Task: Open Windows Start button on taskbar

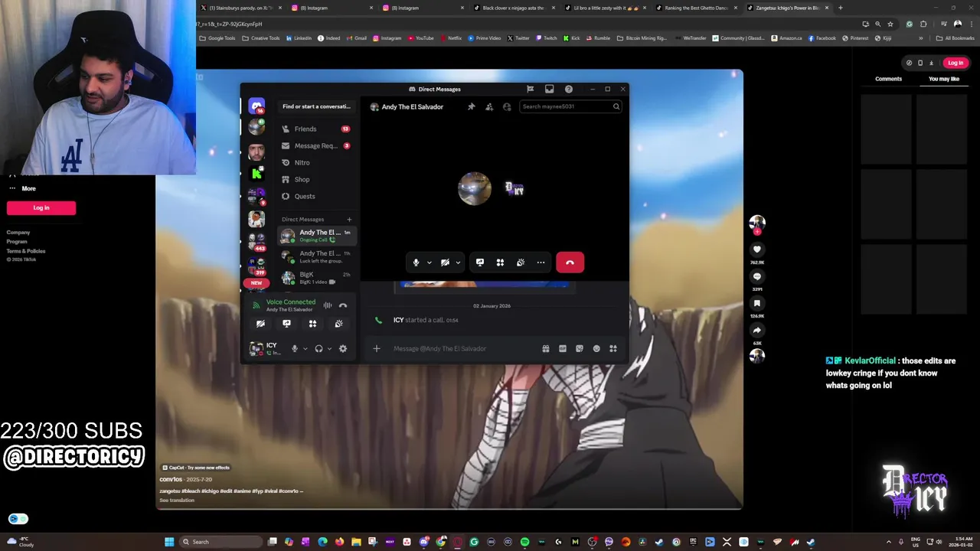Action: (x=169, y=542)
